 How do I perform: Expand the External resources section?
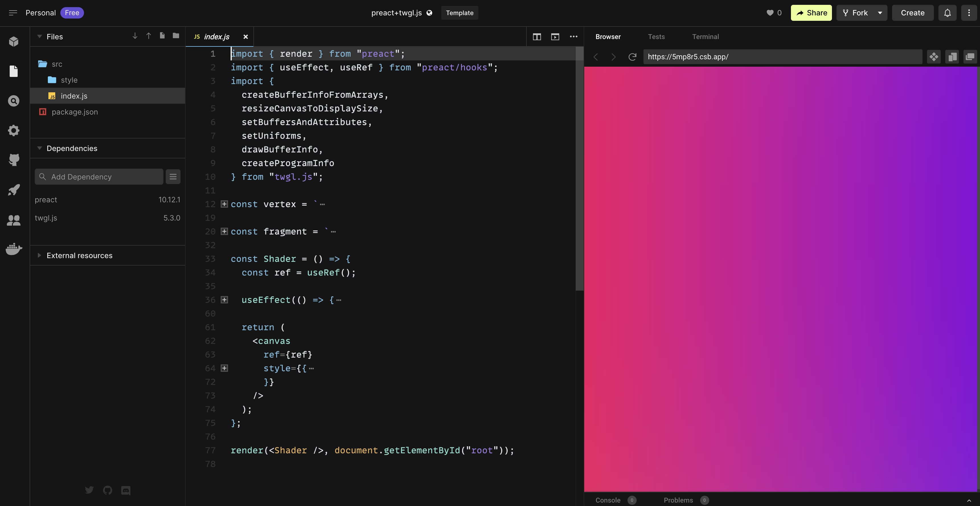tap(40, 256)
